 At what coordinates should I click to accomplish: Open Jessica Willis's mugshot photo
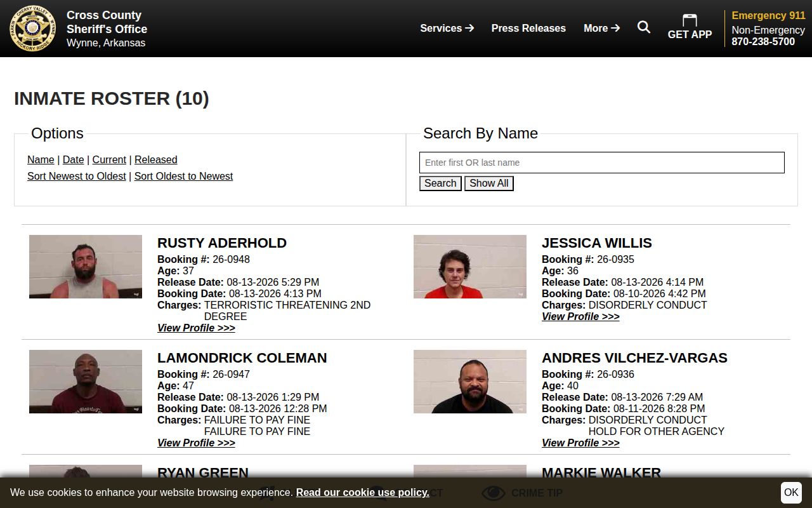pyautogui.click(x=470, y=267)
